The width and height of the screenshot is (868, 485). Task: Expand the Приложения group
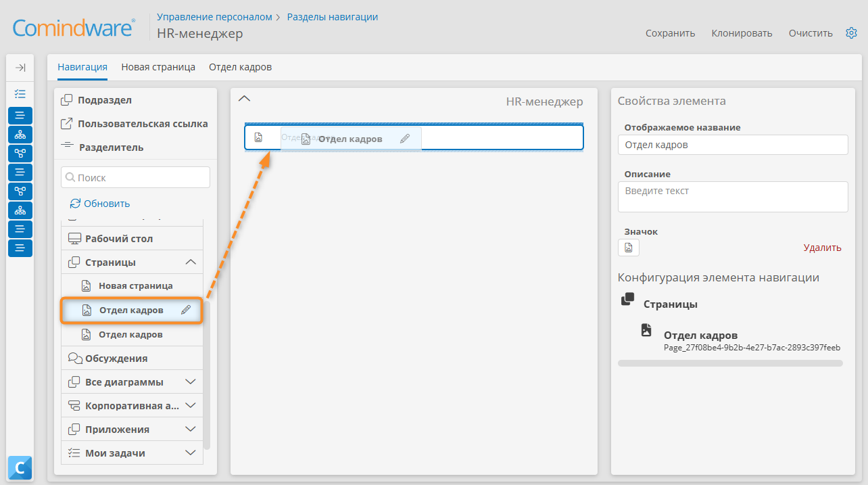191,430
